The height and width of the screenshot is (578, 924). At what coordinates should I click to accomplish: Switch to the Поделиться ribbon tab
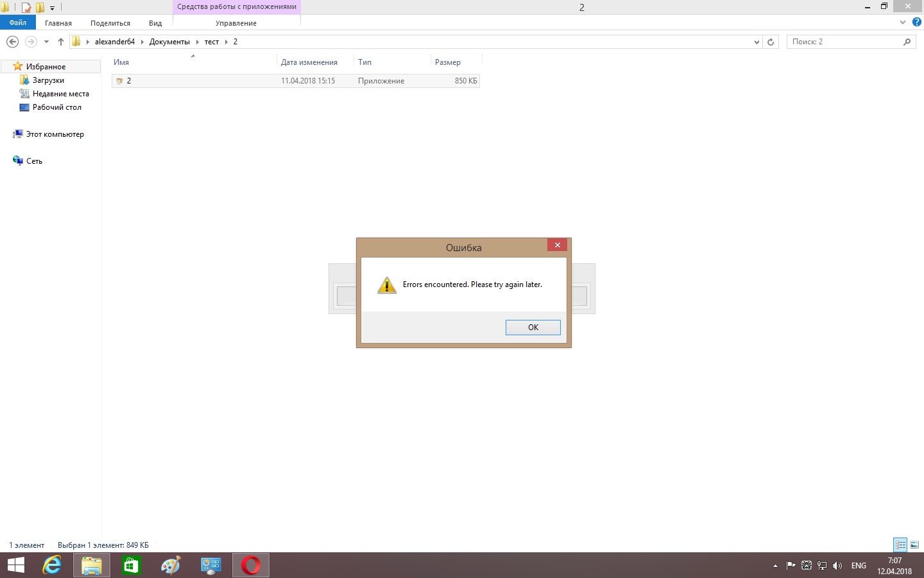click(x=110, y=23)
